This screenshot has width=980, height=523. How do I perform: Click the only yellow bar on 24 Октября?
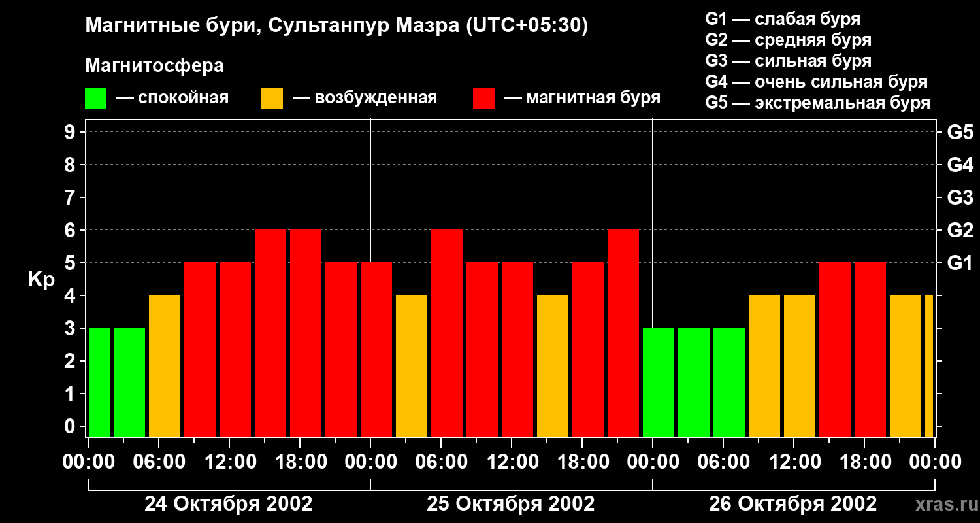click(x=165, y=365)
